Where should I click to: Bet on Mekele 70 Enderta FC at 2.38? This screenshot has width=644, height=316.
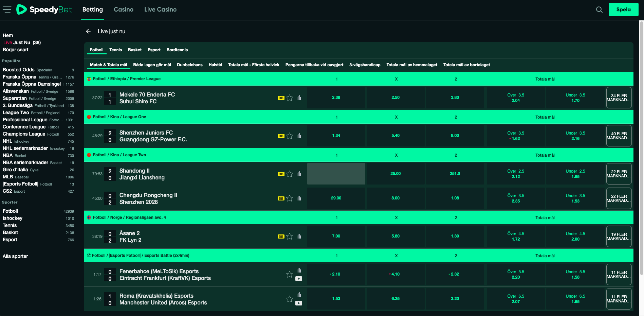(x=336, y=98)
